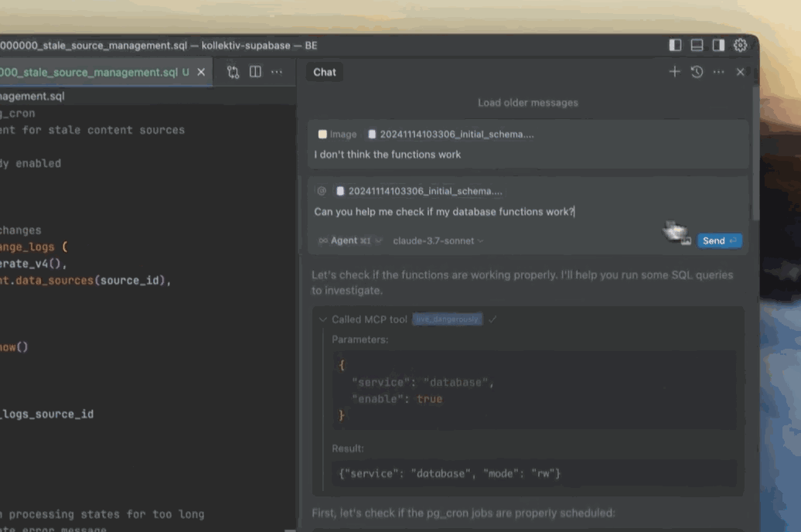Click the @ add context icon

(x=322, y=191)
